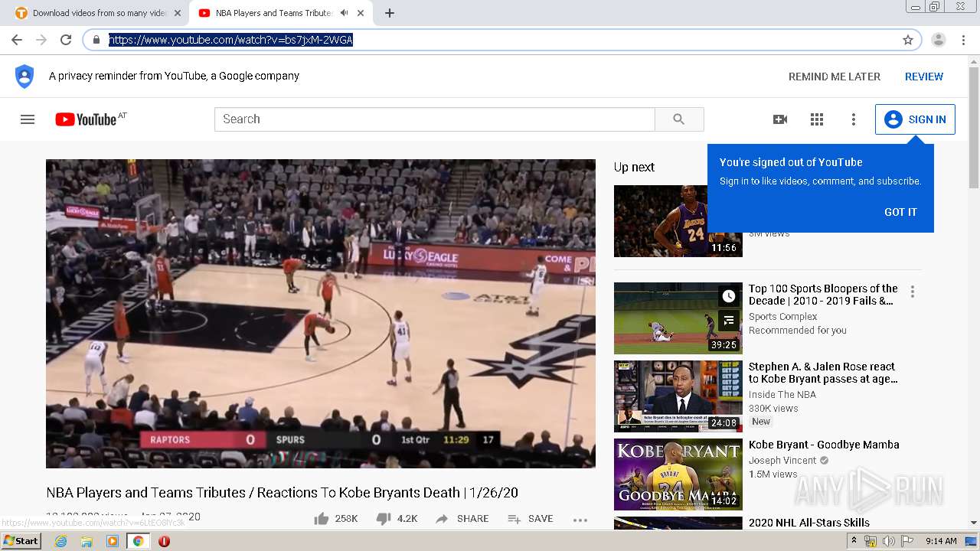Click the search magnifier button

[x=679, y=119]
